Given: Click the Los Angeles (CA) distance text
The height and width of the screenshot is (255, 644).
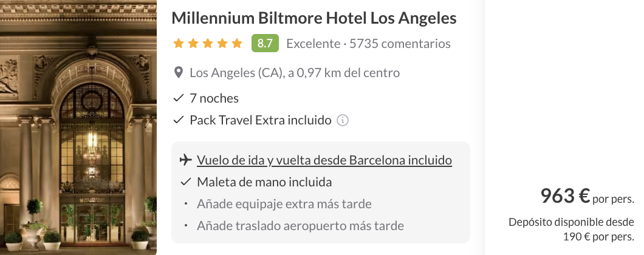Looking at the screenshot, I should tap(295, 73).
